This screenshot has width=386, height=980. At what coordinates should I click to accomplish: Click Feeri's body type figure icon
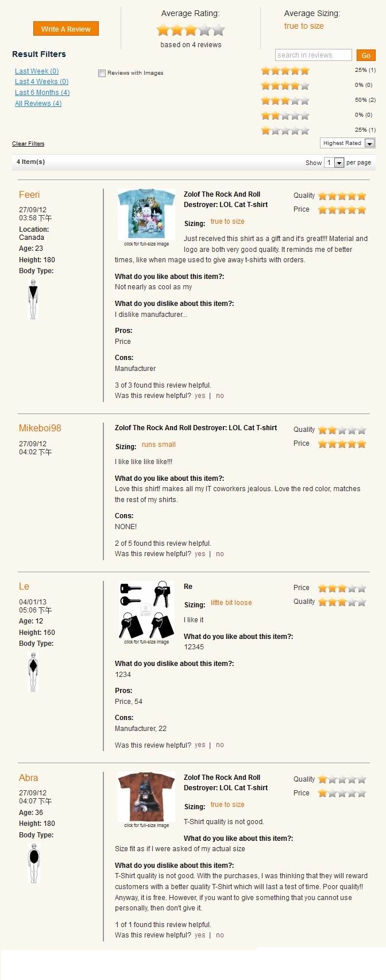pyautogui.click(x=33, y=299)
